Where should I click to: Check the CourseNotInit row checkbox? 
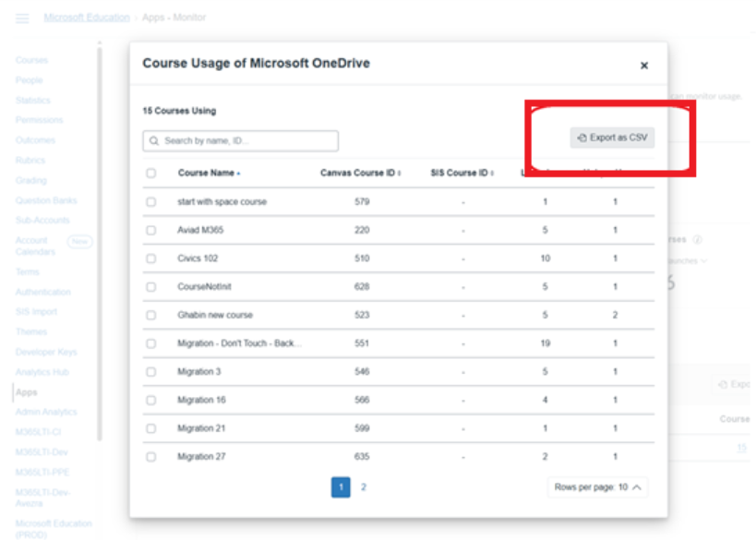tap(151, 287)
